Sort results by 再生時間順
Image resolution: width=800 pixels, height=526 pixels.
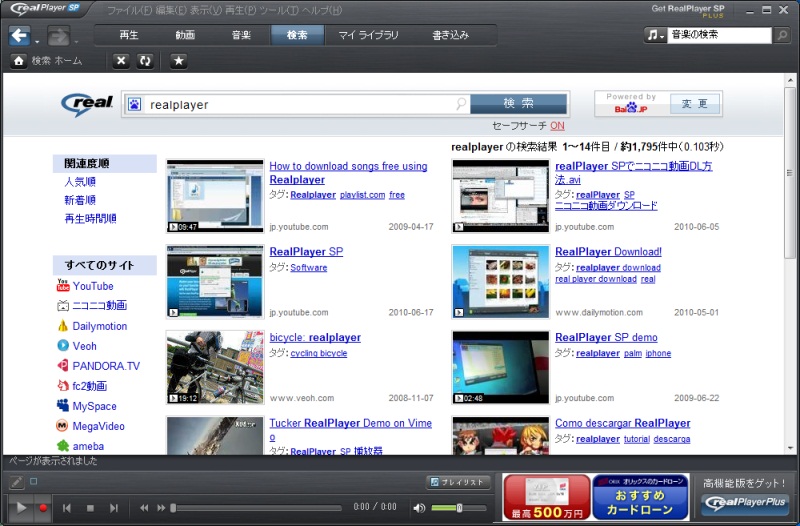pos(90,218)
